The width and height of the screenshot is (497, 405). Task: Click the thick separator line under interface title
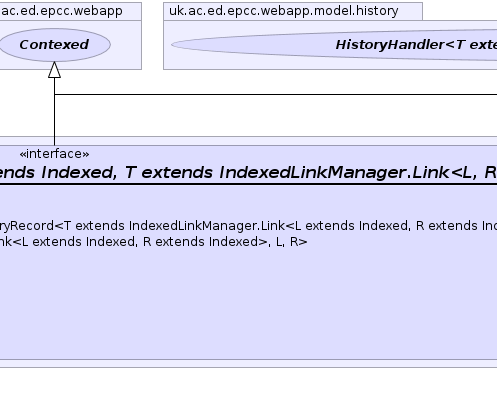(248, 184)
